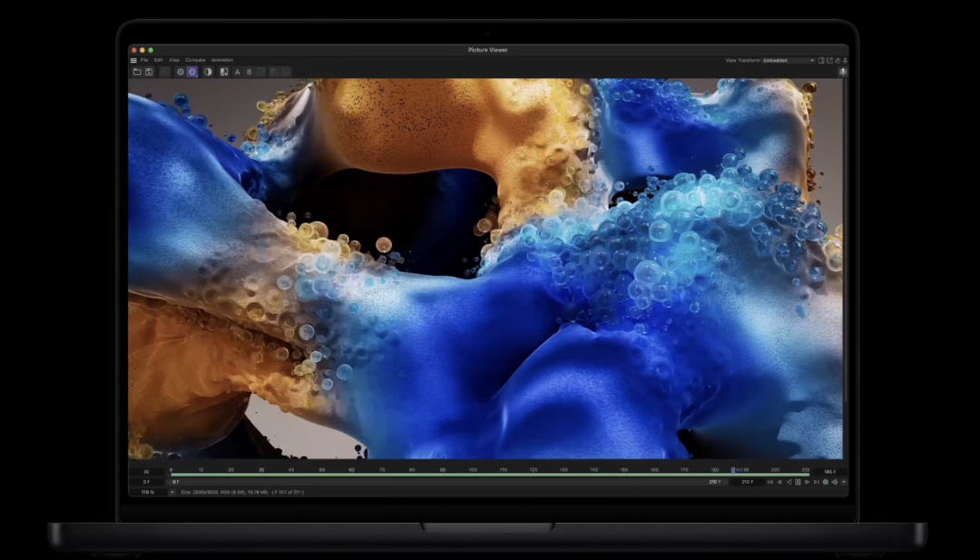Click the open folder icon in toolbar
Image resolution: width=980 pixels, height=560 pixels.
[137, 72]
